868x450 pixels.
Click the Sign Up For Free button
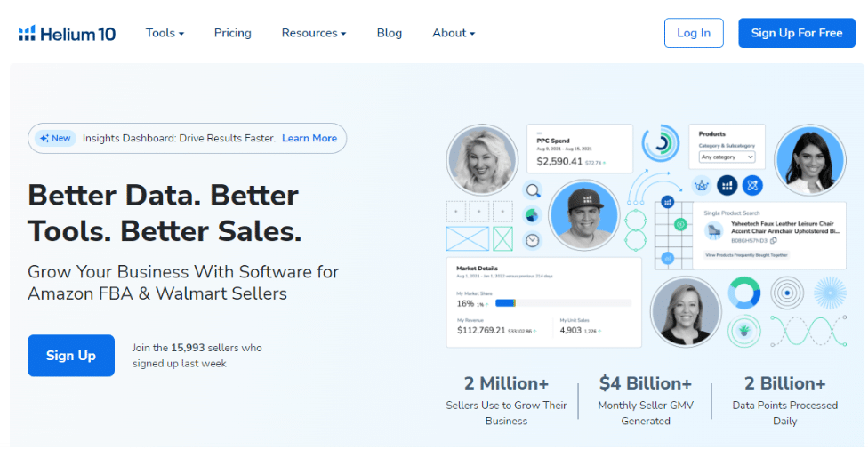tap(796, 33)
